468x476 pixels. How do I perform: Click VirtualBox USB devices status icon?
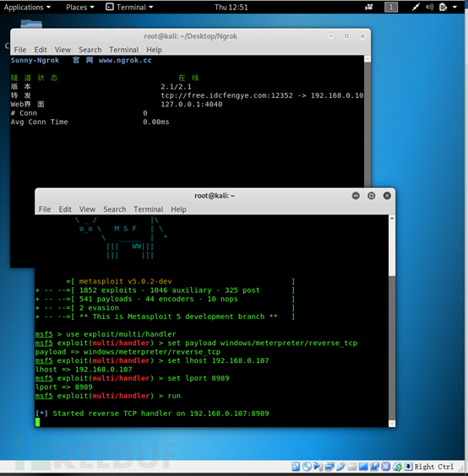tap(340, 466)
